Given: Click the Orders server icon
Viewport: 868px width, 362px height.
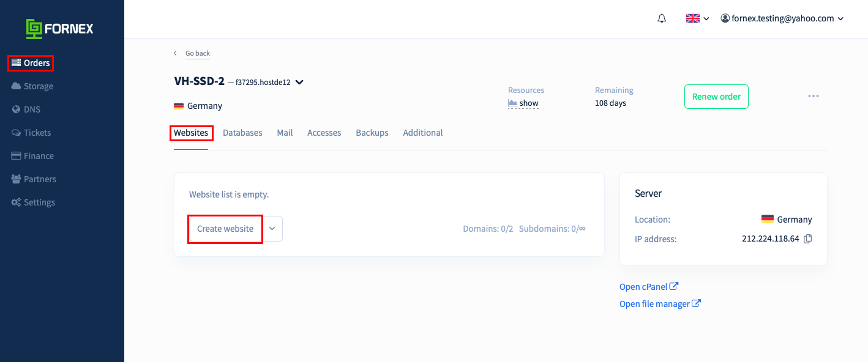Looking at the screenshot, I should pyautogui.click(x=17, y=63).
